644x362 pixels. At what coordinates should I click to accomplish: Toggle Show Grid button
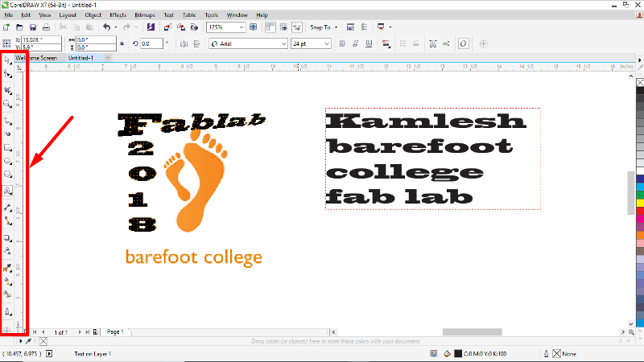coord(283,27)
